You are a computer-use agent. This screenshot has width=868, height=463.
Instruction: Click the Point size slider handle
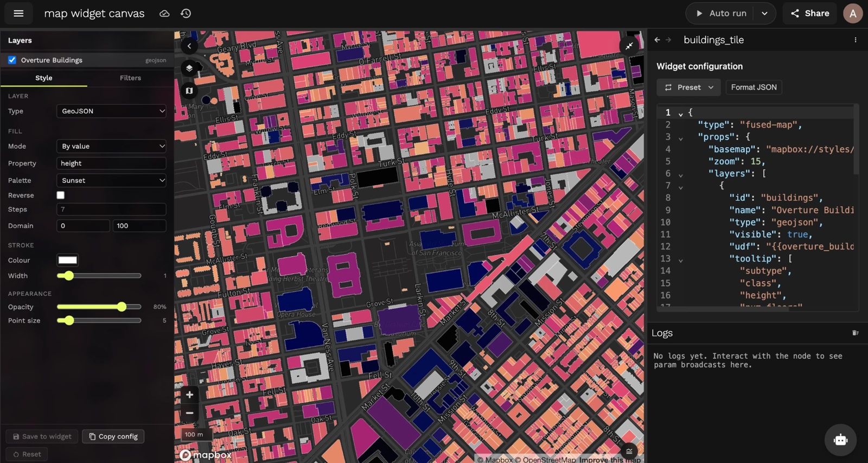pos(68,321)
